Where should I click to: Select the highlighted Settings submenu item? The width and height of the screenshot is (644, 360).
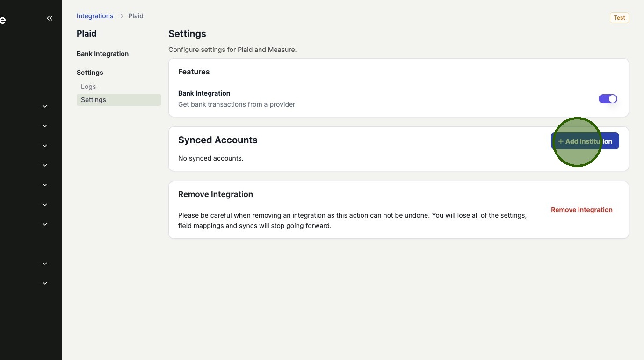pyautogui.click(x=94, y=100)
